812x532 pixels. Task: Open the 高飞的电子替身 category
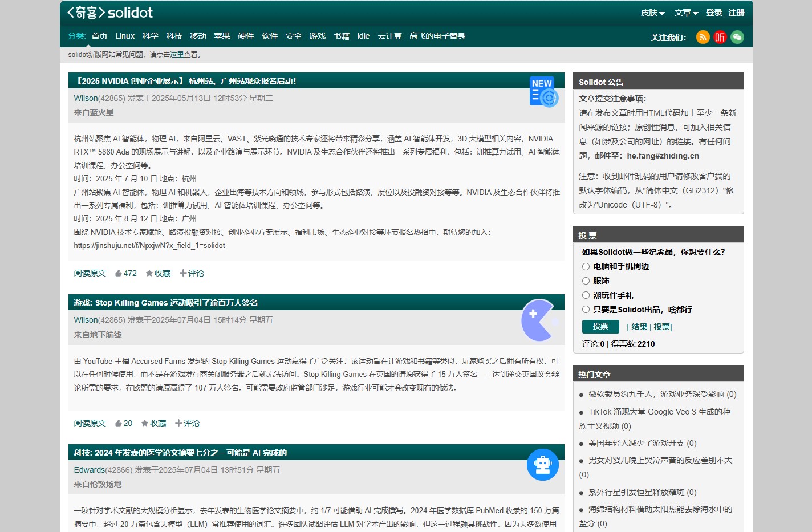[437, 36]
